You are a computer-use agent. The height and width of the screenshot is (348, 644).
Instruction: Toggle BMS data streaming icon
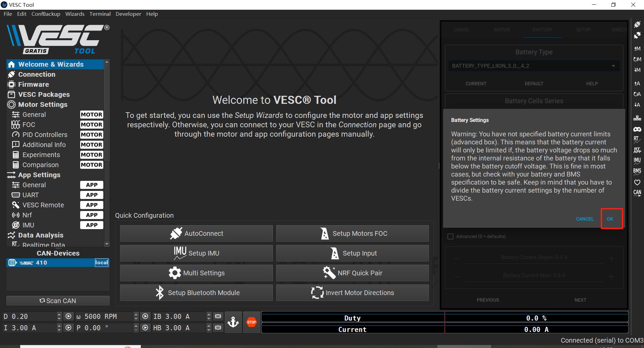point(637,171)
